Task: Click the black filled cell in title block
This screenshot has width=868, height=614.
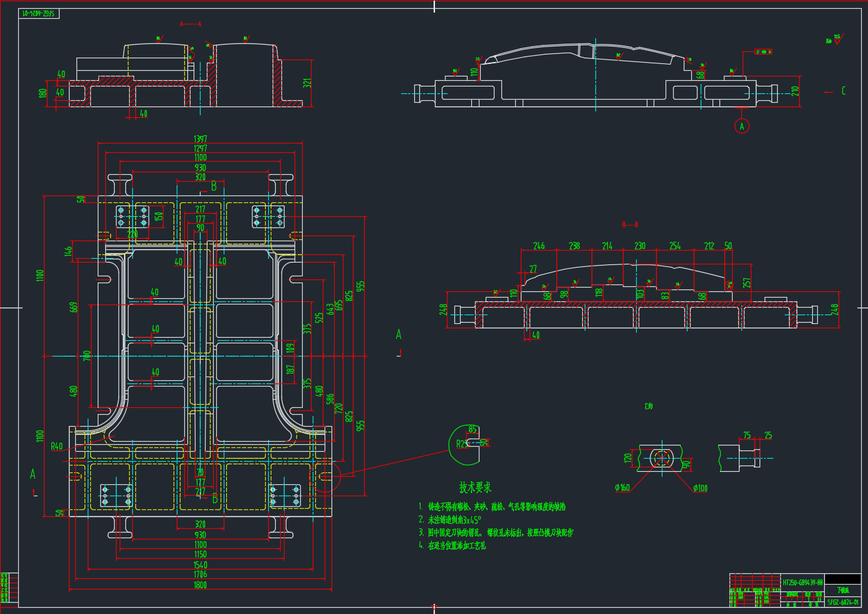Action: click(x=842, y=579)
